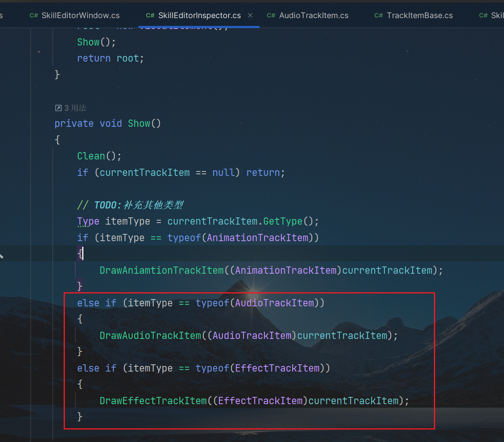Click the C# icon on AudioTrackItem.cs tab

(271, 15)
